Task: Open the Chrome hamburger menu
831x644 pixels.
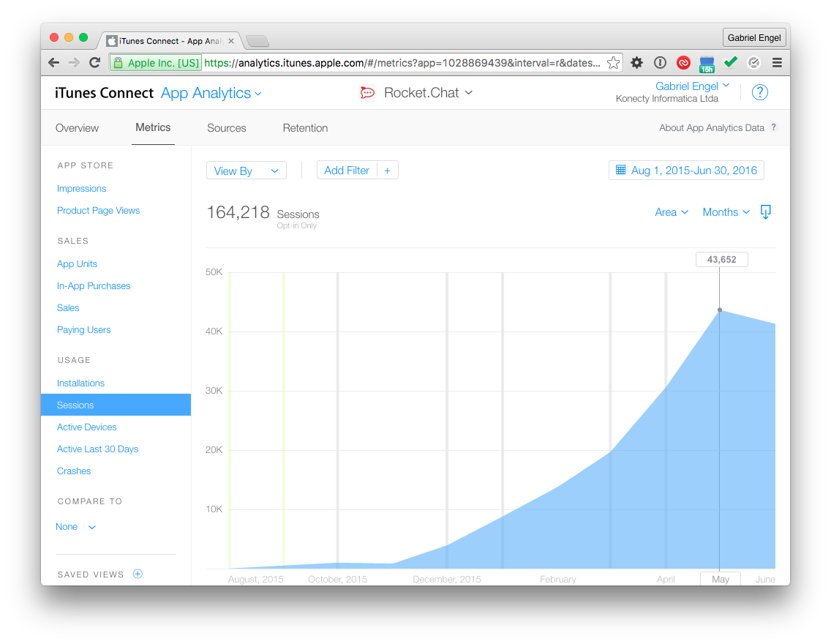Action: (777, 62)
